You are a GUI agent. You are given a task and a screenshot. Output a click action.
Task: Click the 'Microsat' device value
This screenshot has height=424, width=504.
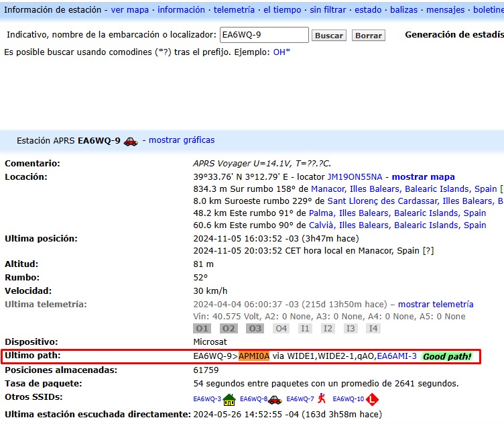(x=210, y=342)
